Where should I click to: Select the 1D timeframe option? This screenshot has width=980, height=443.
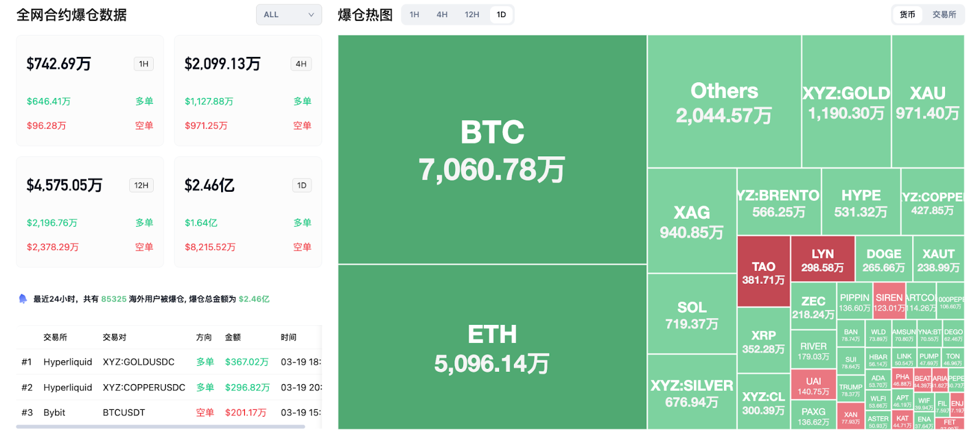pos(501,14)
